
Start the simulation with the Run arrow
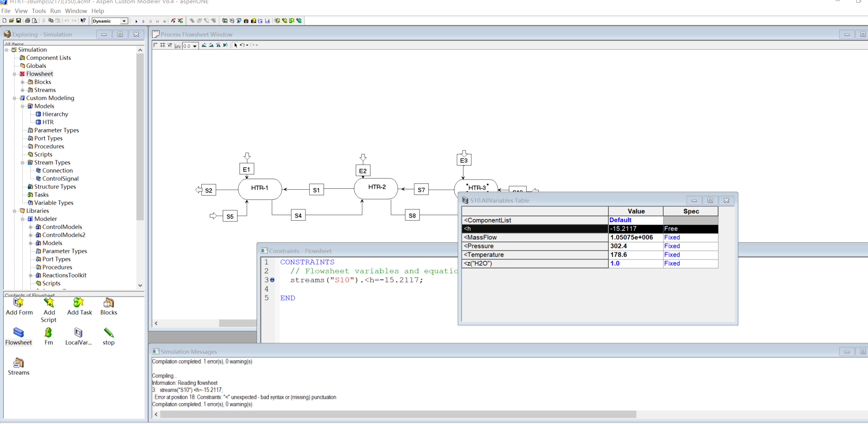pyautogui.click(x=136, y=21)
